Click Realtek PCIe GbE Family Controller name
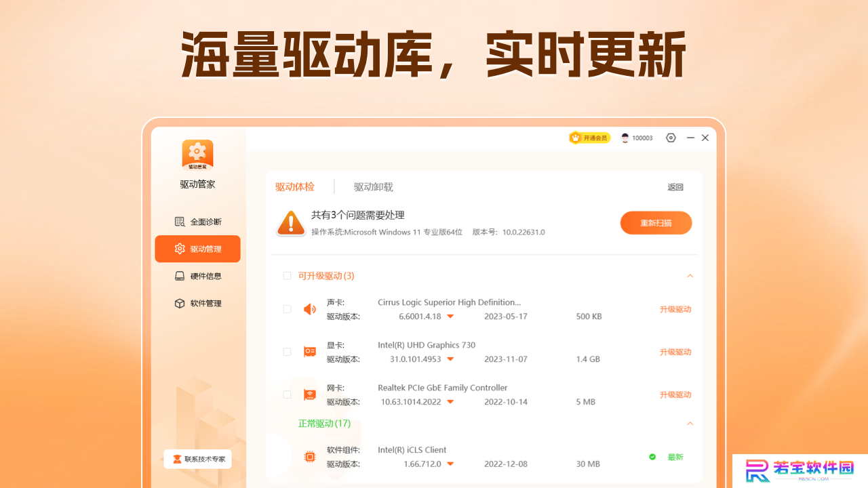868x488 pixels. tap(442, 388)
